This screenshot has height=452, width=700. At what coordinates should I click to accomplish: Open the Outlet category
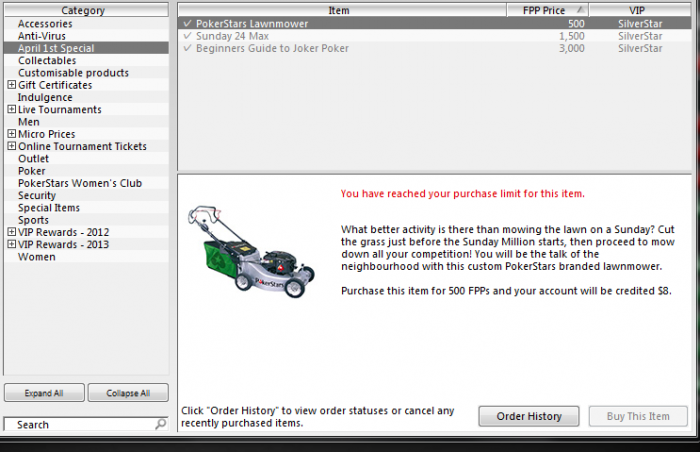point(33,159)
